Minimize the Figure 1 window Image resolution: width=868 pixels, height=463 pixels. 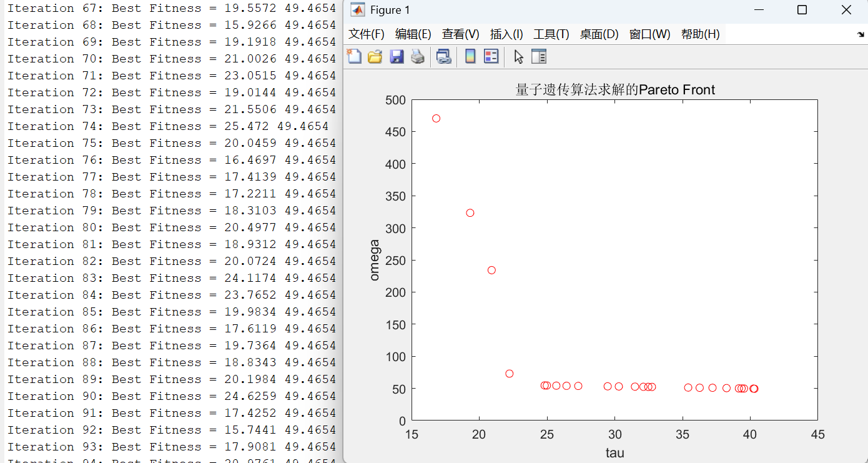[x=759, y=10]
